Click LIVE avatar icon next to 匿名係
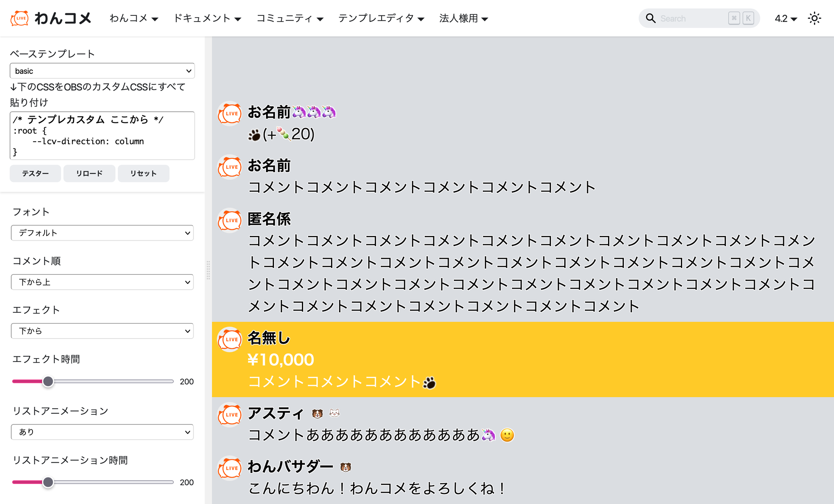Image resolution: width=834 pixels, height=504 pixels. (230, 220)
